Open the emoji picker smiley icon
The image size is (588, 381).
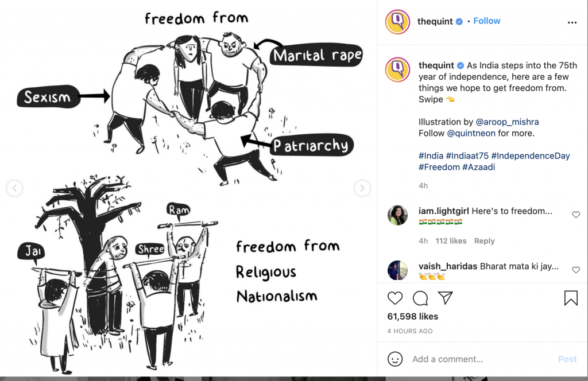point(395,359)
